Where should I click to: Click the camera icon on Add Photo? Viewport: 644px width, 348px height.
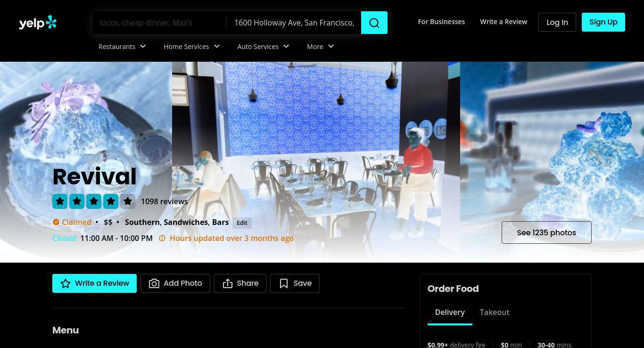pyautogui.click(x=154, y=283)
